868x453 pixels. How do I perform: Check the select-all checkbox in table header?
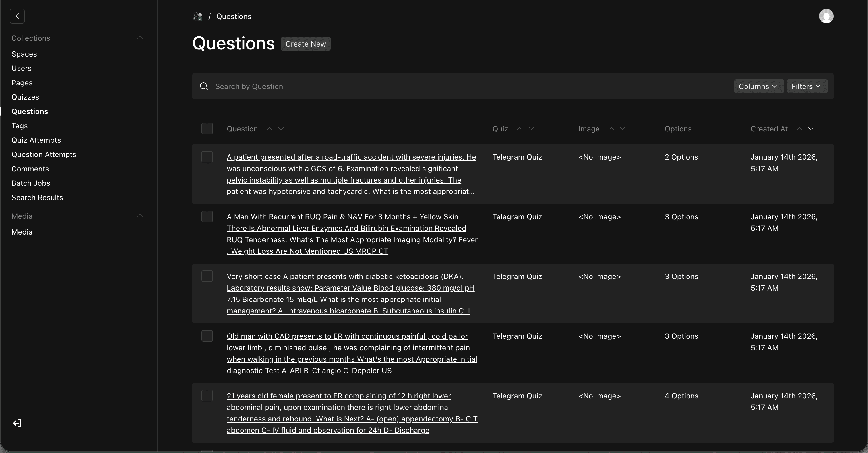point(207,128)
